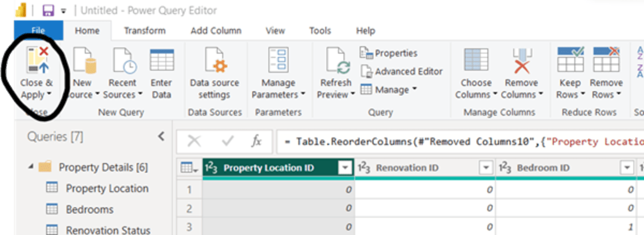Viewport: 644px width, 235px height.
Task: Expand the Refresh Preview dropdown arrow
Action: (353, 95)
